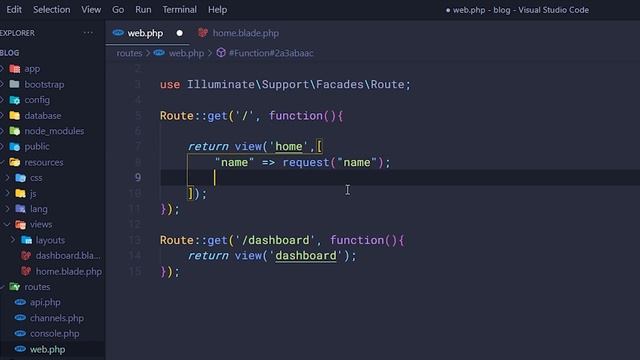Open the Selection menu
This screenshot has width=640, height=360.
51,9
